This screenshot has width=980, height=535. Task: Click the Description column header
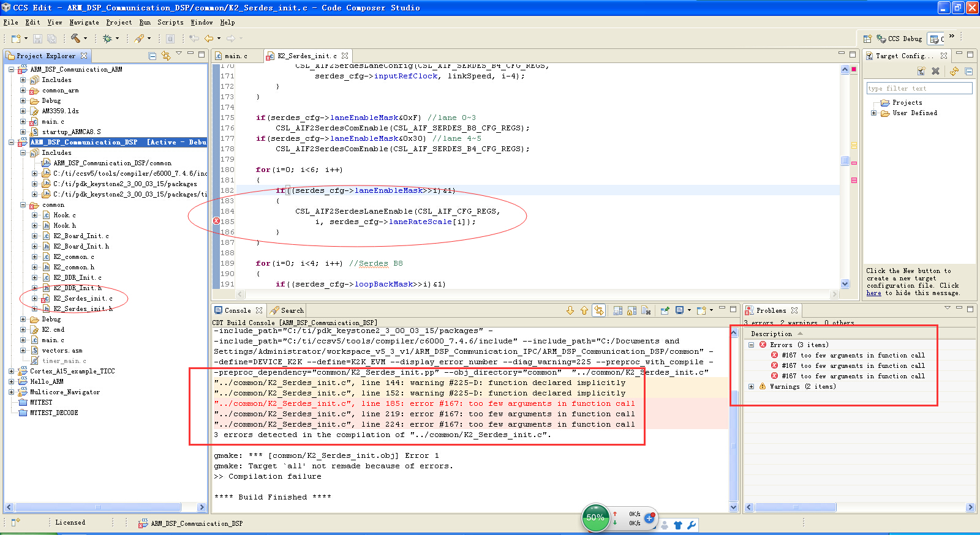771,334
